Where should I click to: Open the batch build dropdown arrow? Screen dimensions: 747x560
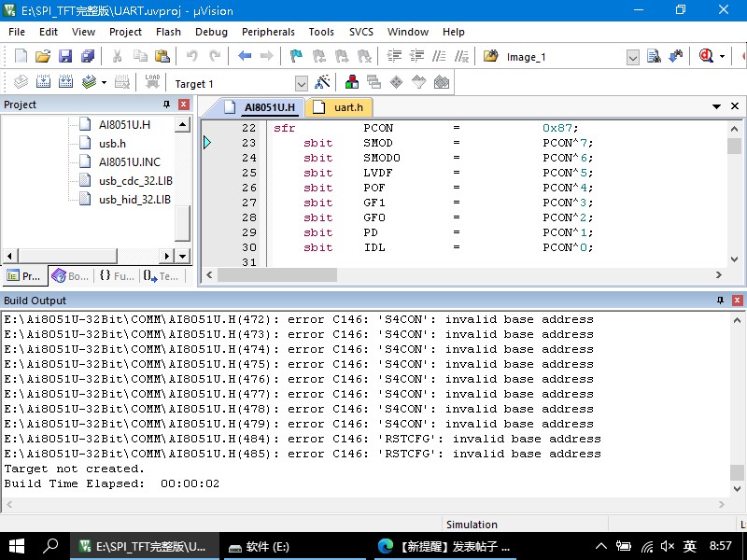104,82
